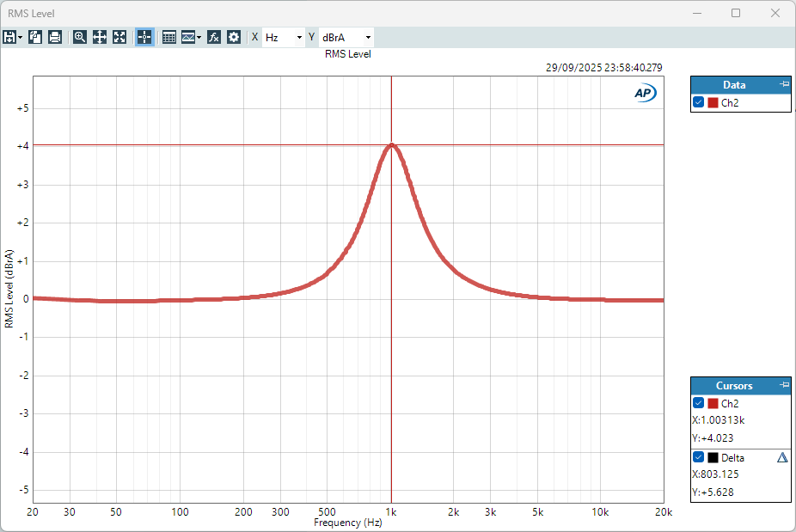Expand the graph type dropdown arrow
This screenshot has height=532, width=796.
point(199,37)
